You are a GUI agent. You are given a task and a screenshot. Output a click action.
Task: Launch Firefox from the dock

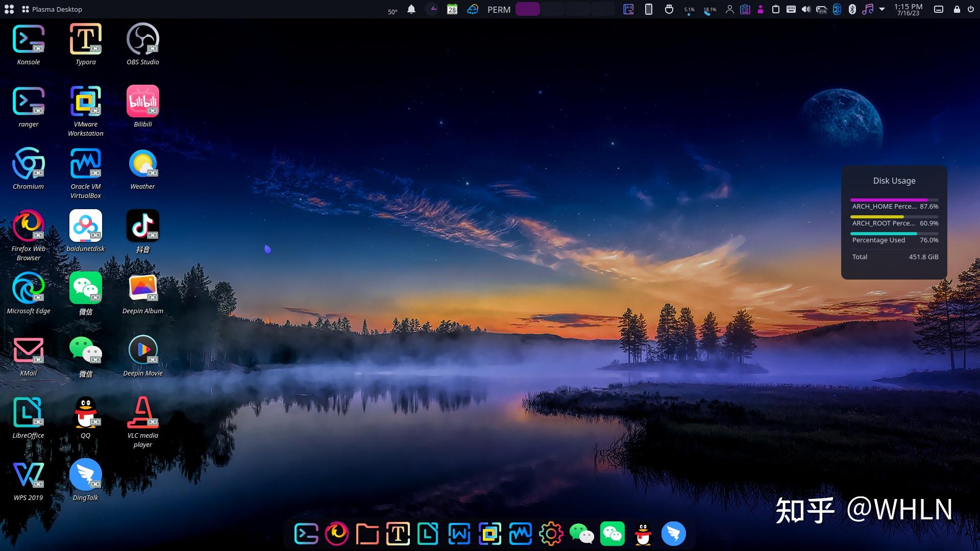[336, 534]
